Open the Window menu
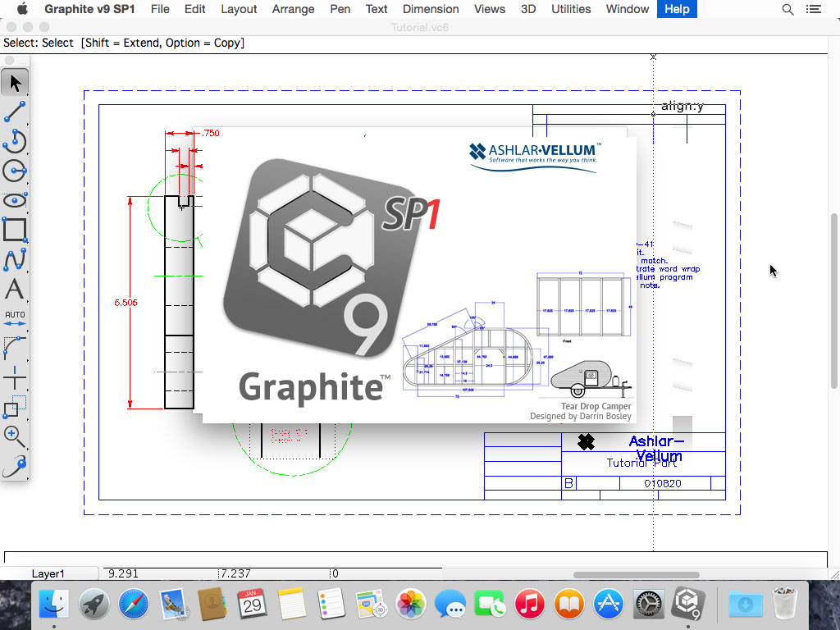This screenshot has width=840, height=630. (x=627, y=9)
